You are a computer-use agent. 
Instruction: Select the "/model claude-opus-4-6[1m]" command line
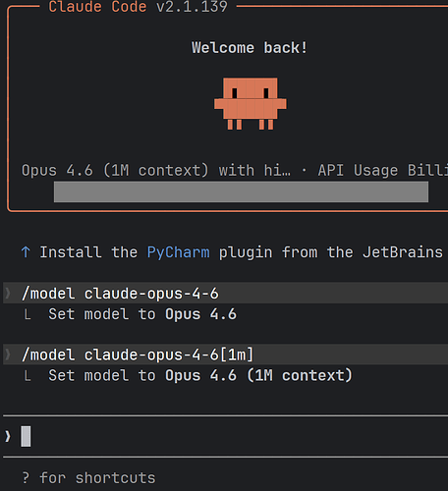[225, 355]
